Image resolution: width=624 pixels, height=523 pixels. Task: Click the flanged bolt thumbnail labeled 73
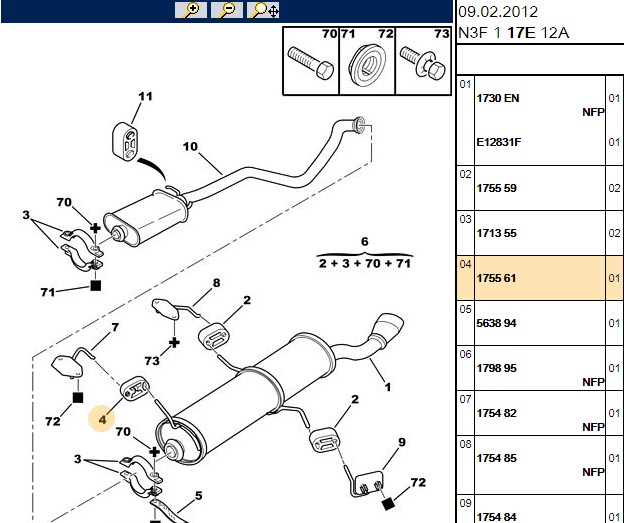coord(423,60)
